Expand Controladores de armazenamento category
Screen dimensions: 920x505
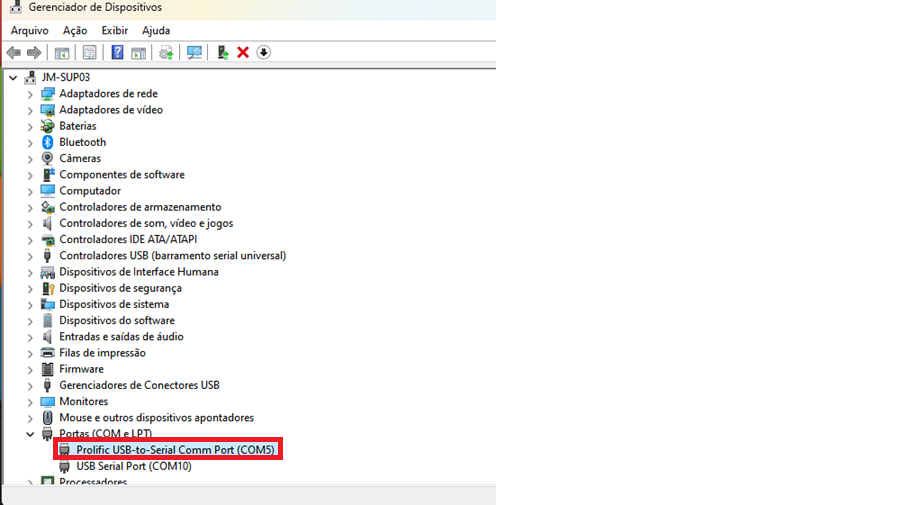pyautogui.click(x=30, y=207)
